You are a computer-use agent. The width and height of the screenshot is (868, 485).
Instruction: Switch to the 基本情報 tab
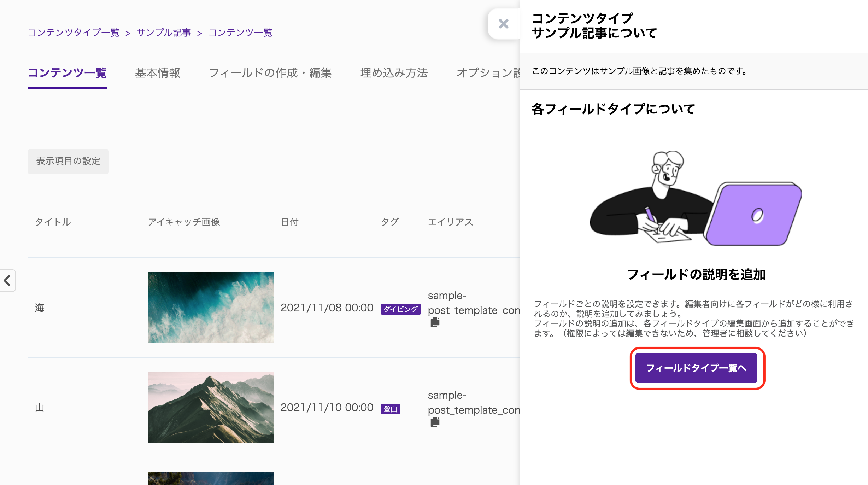[158, 73]
